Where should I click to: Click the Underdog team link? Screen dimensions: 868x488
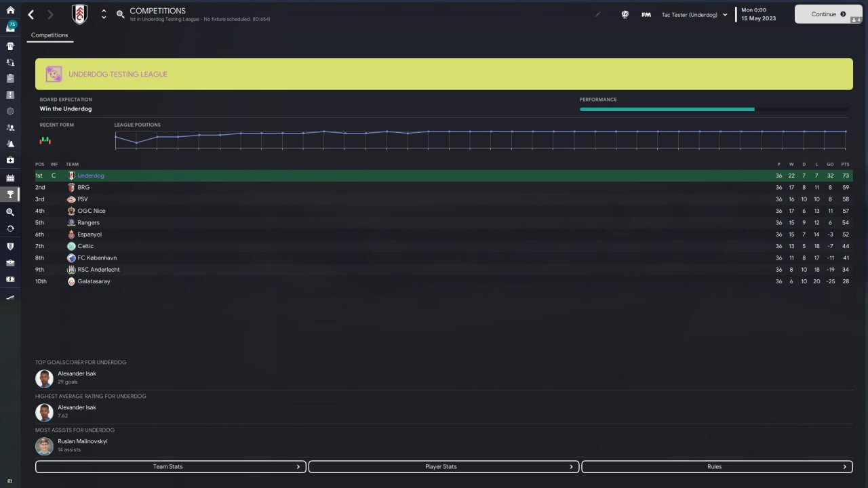[91, 176]
